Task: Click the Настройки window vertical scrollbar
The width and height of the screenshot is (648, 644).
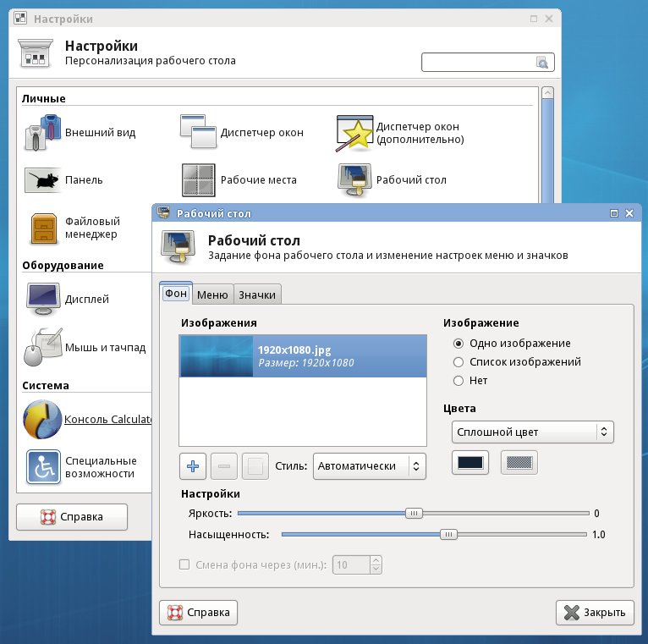Action: [547, 151]
